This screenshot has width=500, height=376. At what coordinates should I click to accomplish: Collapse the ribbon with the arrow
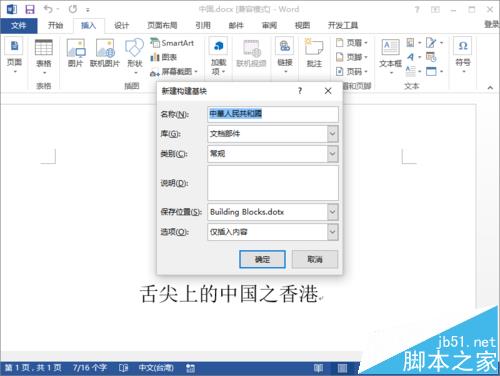tap(490, 87)
